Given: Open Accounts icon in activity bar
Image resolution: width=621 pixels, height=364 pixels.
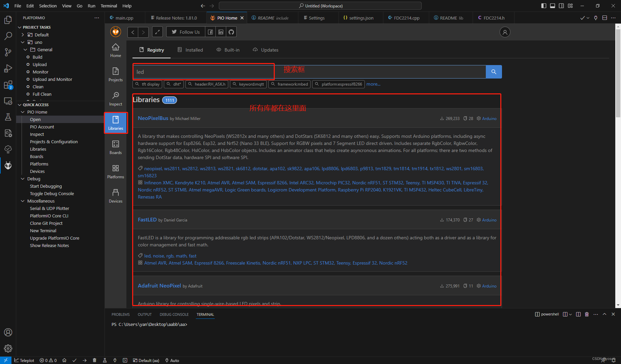Looking at the screenshot, I should pos(8,332).
